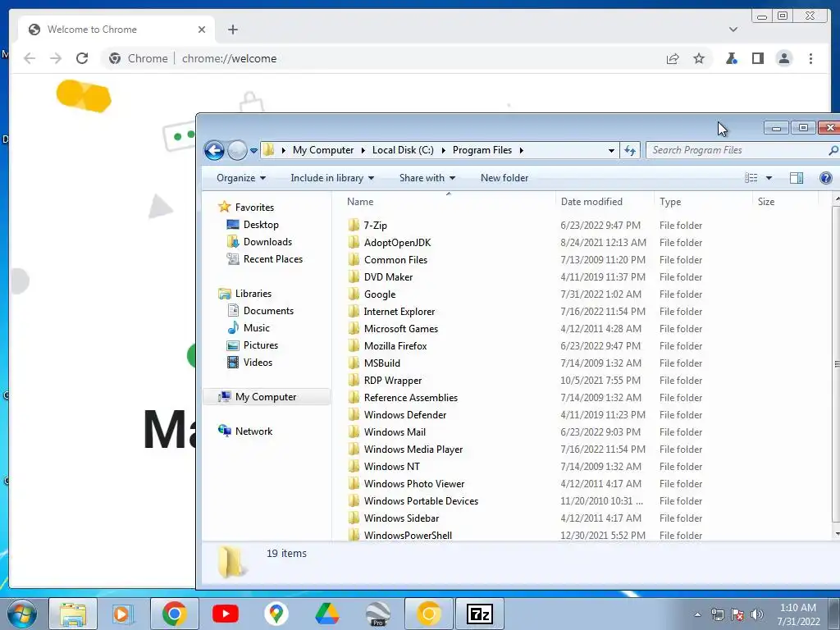Select the Windows Media Player folder

click(413, 449)
